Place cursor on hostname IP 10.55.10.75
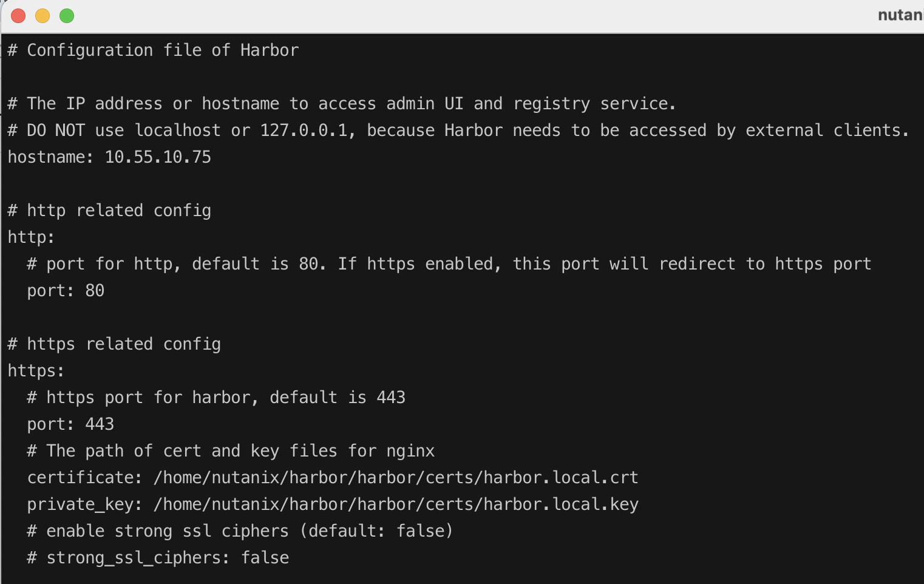 click(x=158, y=157)
